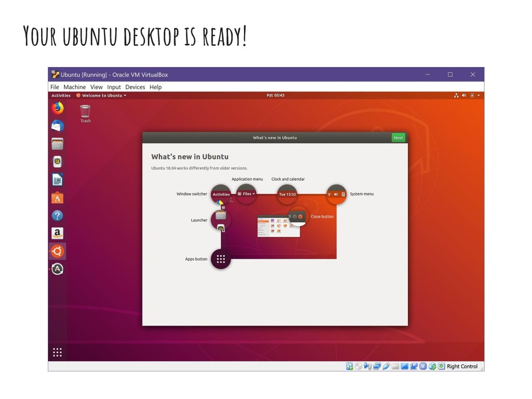Click the 'Close button' label in diagram
This screenshot has width=532, height=399.
[322, 217]
